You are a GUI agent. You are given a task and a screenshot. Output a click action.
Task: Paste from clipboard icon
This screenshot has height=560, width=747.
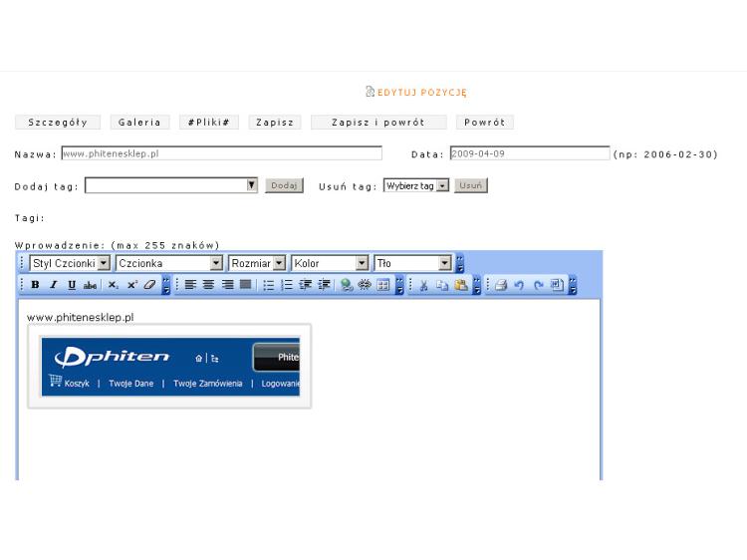461,285
